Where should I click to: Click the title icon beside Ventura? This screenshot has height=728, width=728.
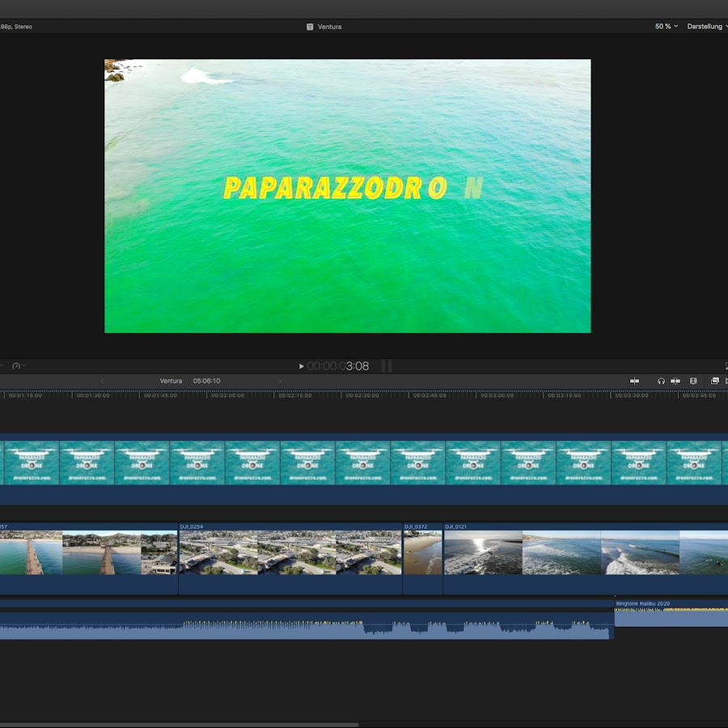click(310, 27)
